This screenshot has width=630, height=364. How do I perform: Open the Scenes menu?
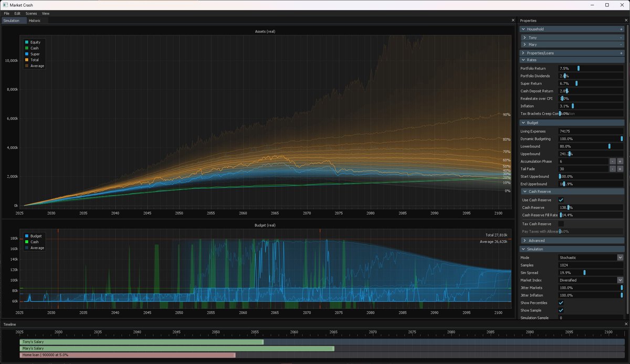(x=31, y=13)
